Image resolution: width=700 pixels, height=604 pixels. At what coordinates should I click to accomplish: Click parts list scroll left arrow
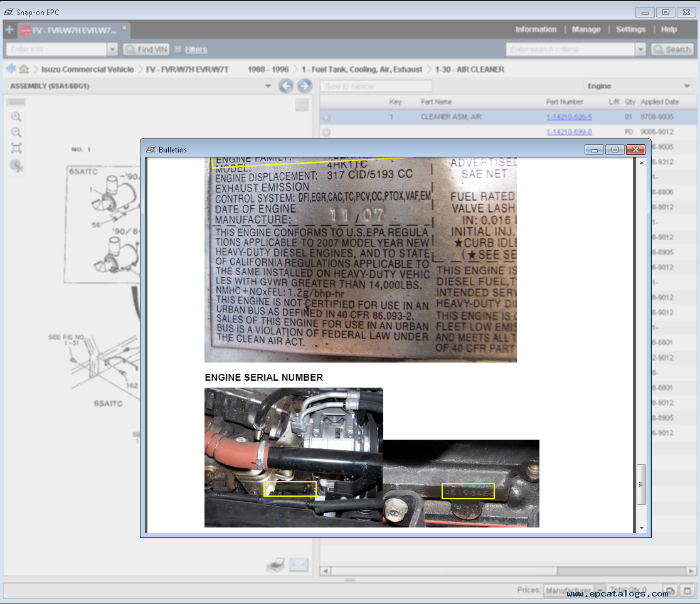[326, 571]
